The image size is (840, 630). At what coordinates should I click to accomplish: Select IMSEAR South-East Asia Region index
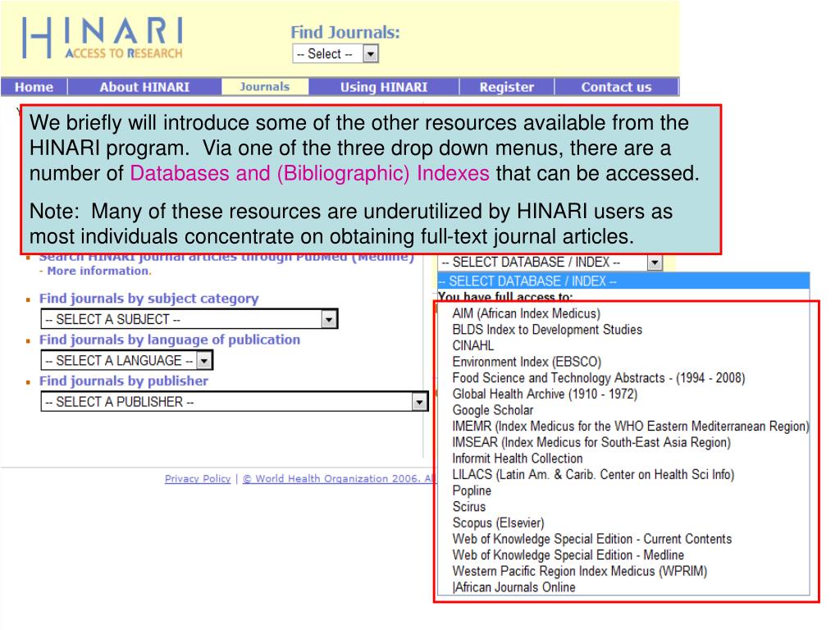click(591, 442)
